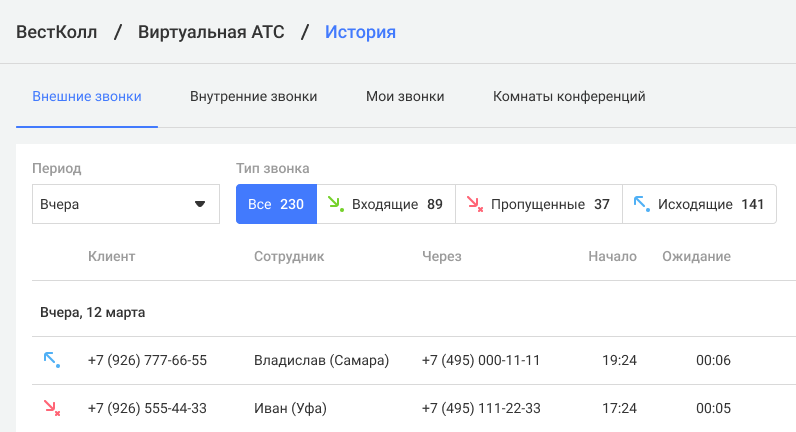This screenshot has height=432, width=796.
Task: Select the Внешние звонки tab
Action: pyautogui.click(x=87, y=96)
